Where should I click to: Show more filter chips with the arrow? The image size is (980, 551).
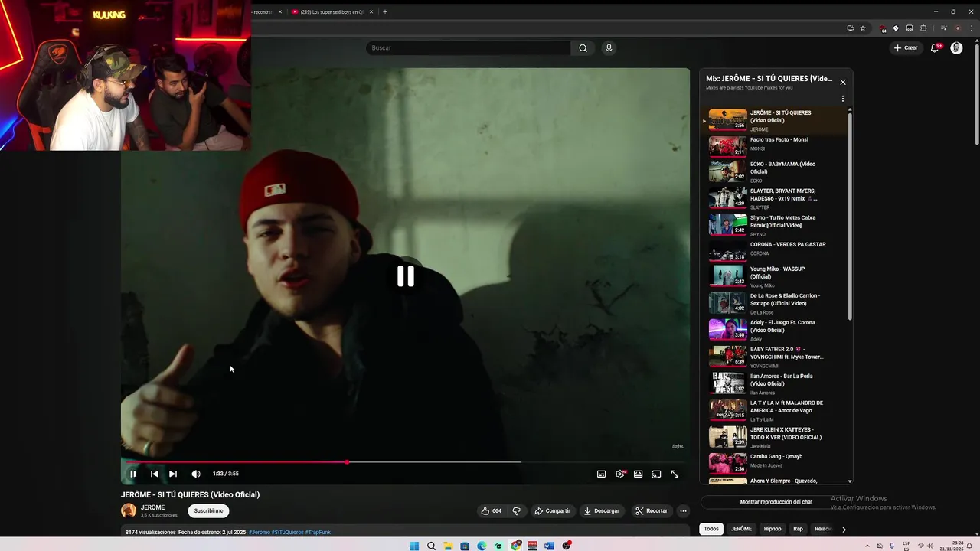coord(844,529)
